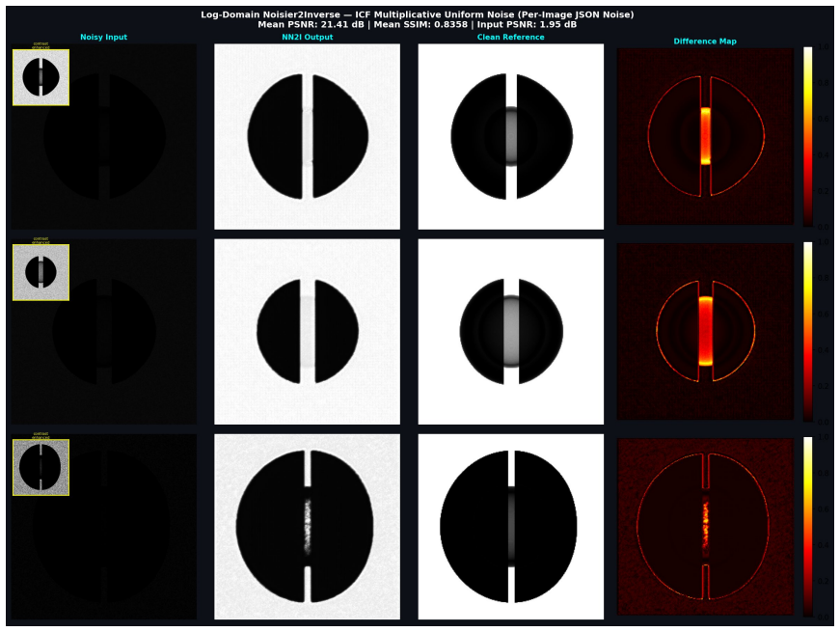This screenshot has height=632, width=840.
Task: Click the third row clean reference image
Action: coord(510,527)
